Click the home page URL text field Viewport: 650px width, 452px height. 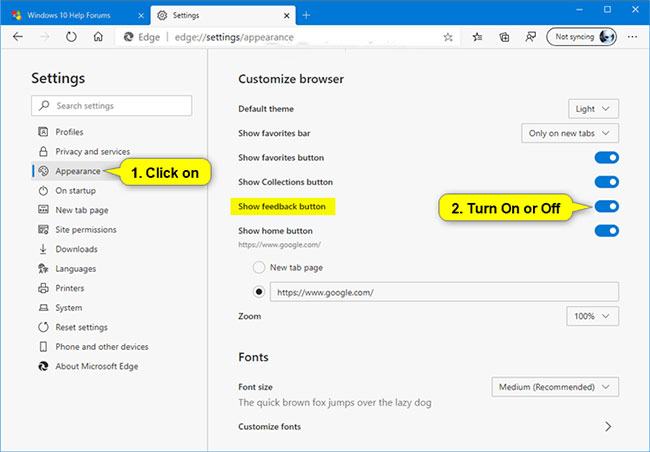tap(444, 292)
